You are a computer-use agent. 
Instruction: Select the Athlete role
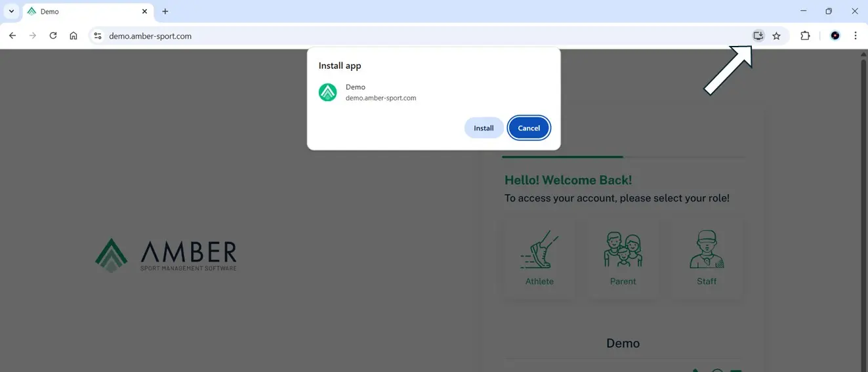540,258
